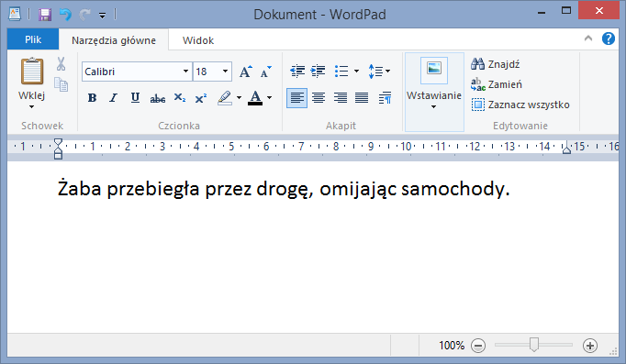Viewport: 626px width, 364px height.
Task: Toggle superscript formatting
Action: [201, 98]
